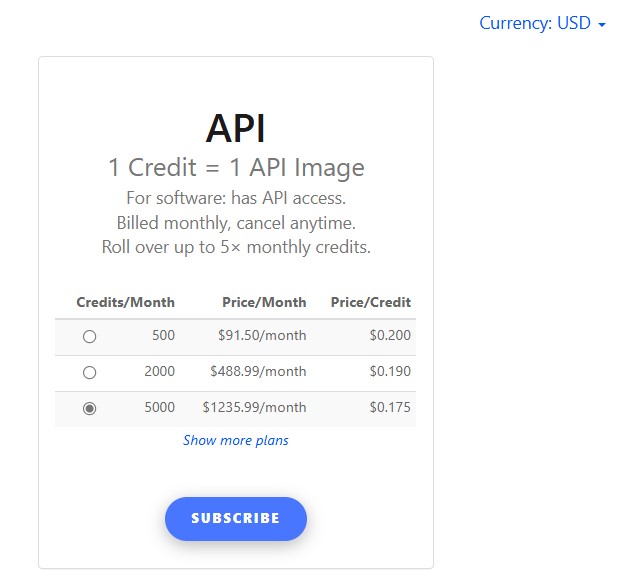The height and width of the screenshot is (587, 625).
Task: Click the Credits/Month column header
Action: click(x=125, y=302)
